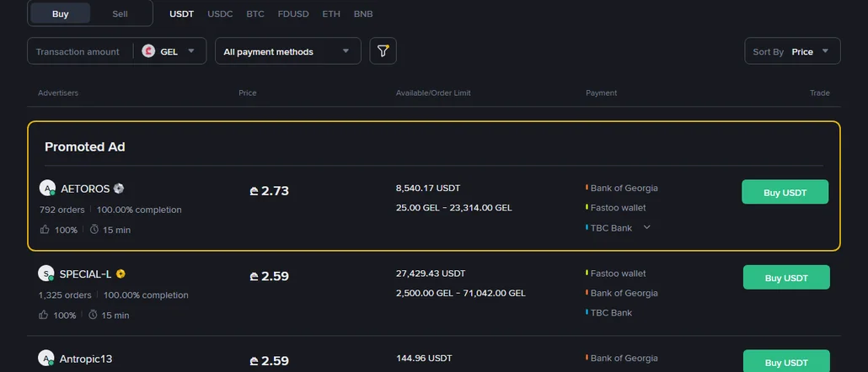Open Antropic13 advertiser profile

86,359
